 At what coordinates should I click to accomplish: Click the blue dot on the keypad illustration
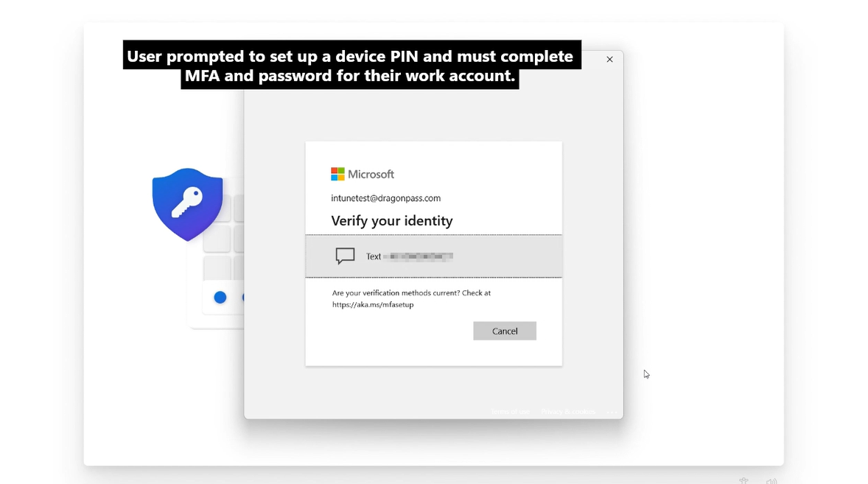(x=220, y=297)
